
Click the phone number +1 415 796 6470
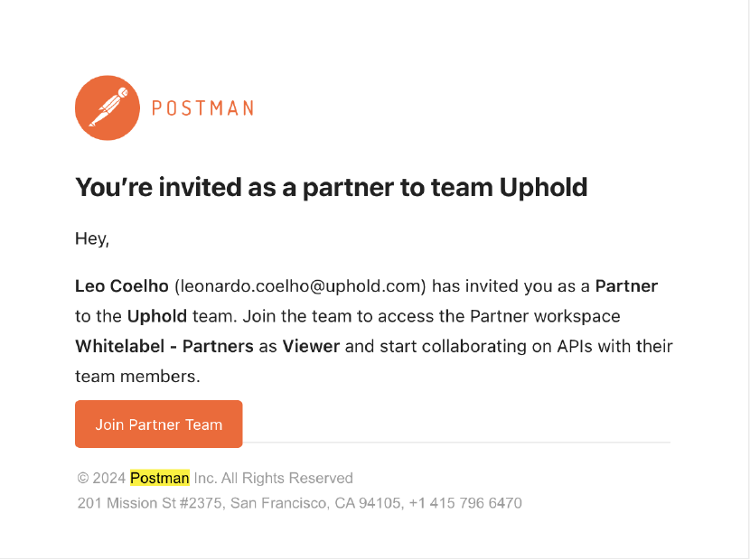pyautogui.click(x=465, y=503)
